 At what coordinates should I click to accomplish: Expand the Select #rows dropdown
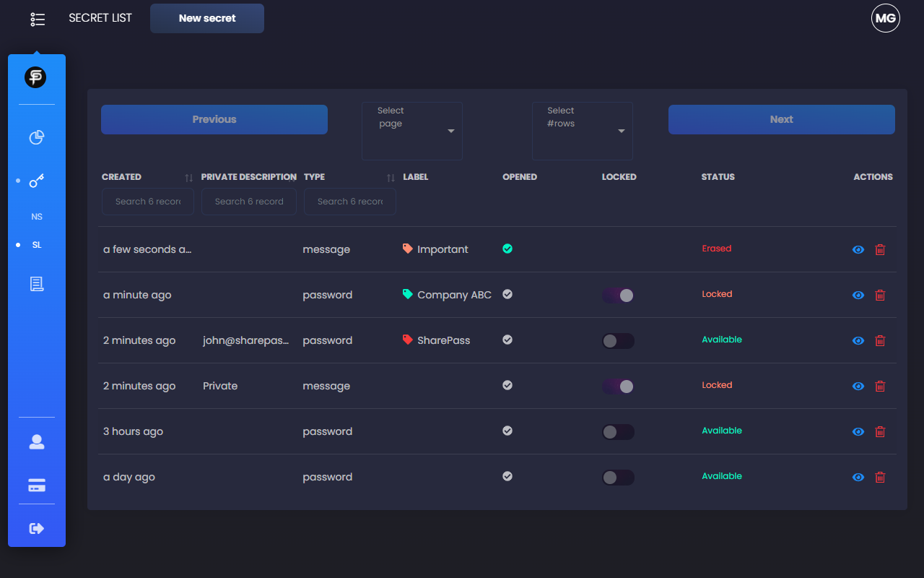[583, 131]
